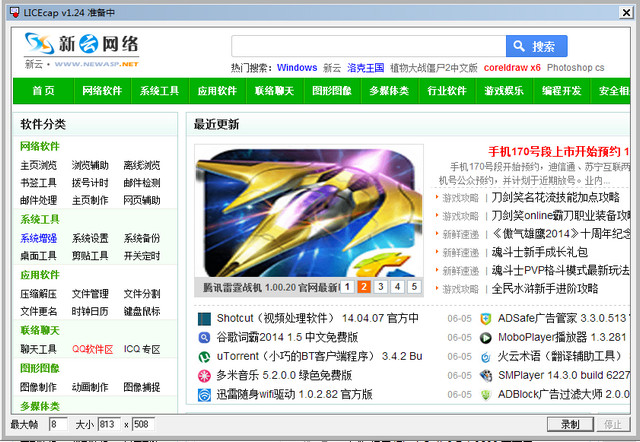The height and width of the screenshot is (442, 640).
Task: Click the Shotcut software icon
Action: pos(204,318)
